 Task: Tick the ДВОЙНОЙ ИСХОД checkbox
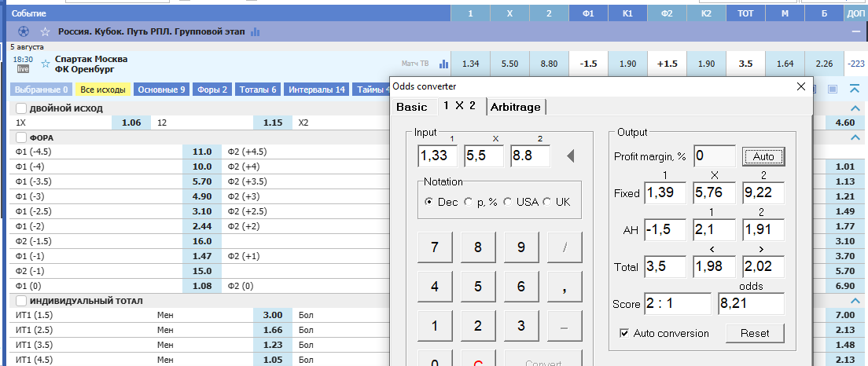(20, 108)
